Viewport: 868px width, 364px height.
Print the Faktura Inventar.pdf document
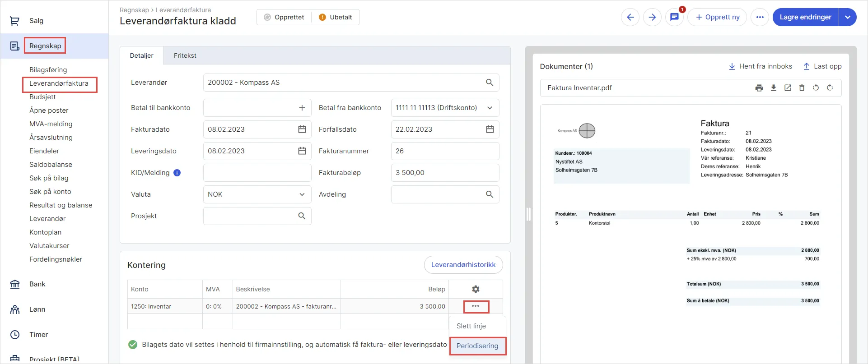[x=759, y=88]
